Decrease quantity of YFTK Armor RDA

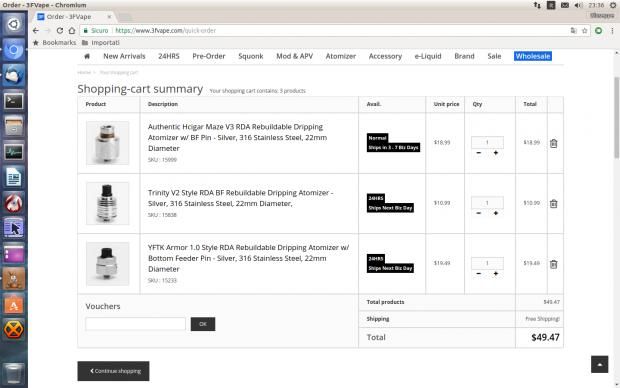click(478, 273)
